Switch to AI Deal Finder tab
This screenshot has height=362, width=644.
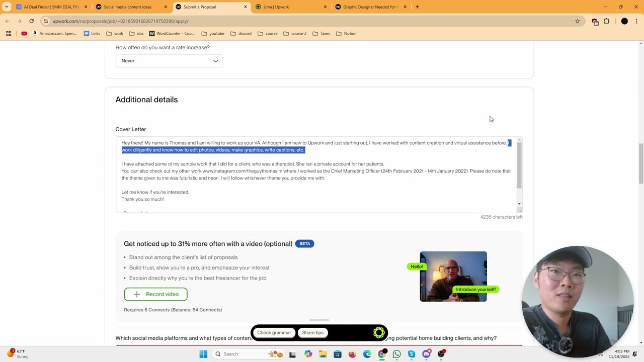(52, 7)
